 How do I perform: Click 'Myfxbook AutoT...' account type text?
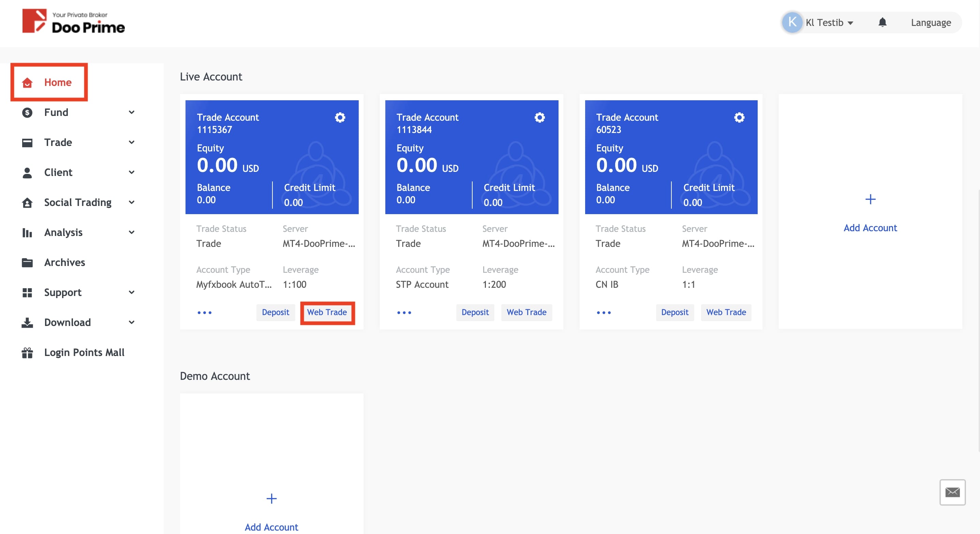click(234, 284)
